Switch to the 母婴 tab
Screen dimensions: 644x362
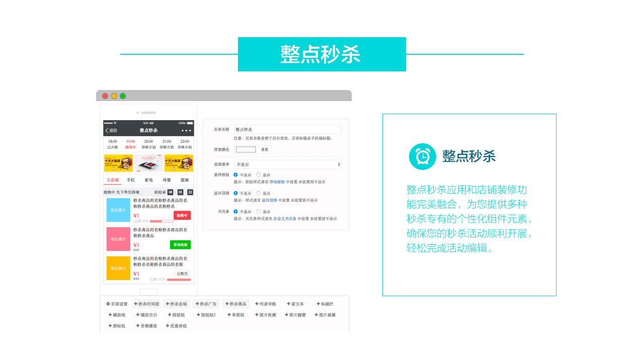167,180
